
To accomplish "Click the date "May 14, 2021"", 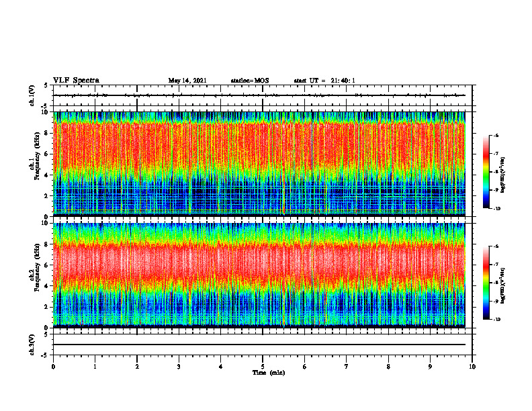I will (x=187, y=81).
